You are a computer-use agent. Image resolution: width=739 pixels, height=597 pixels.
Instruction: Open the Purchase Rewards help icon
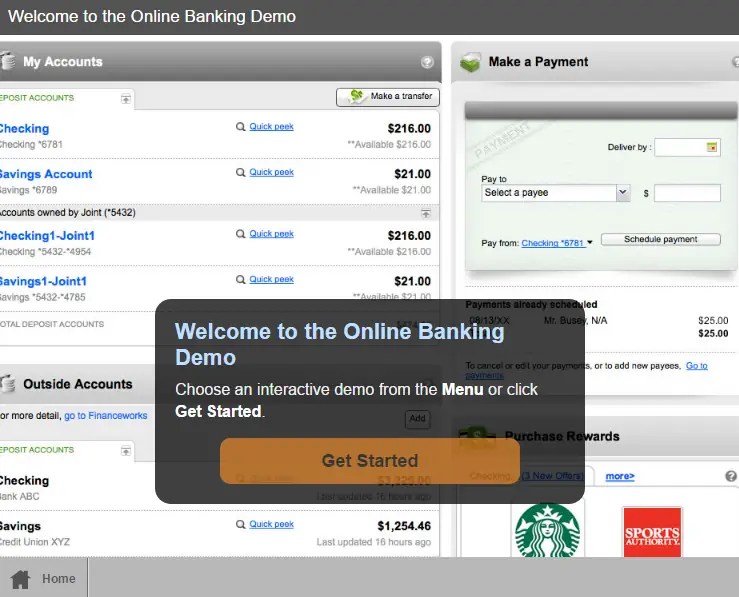(731, 476)
